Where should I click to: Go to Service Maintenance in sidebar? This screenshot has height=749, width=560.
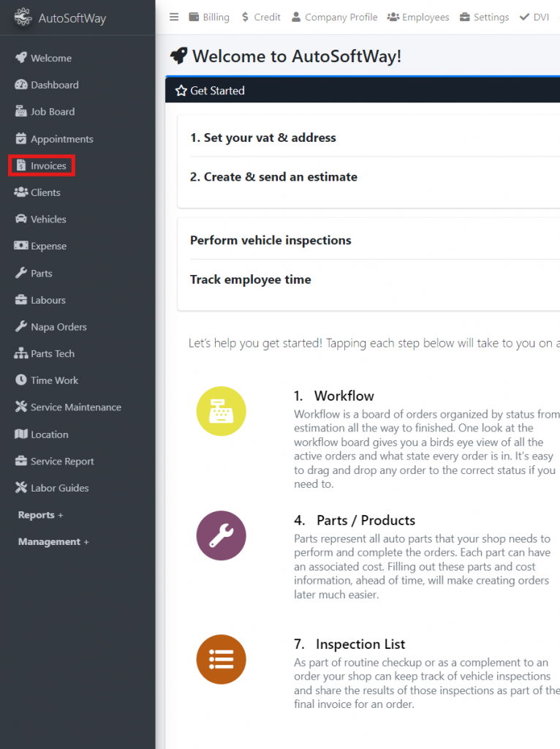point(76,407)
